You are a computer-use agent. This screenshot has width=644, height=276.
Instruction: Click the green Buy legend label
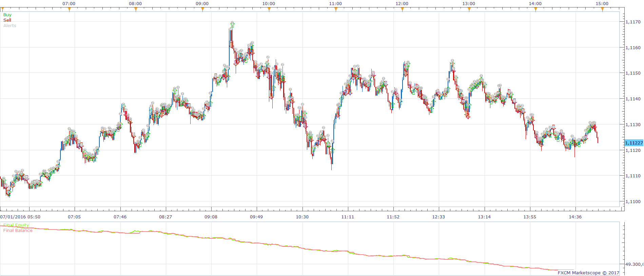click(x=7, y=15)
